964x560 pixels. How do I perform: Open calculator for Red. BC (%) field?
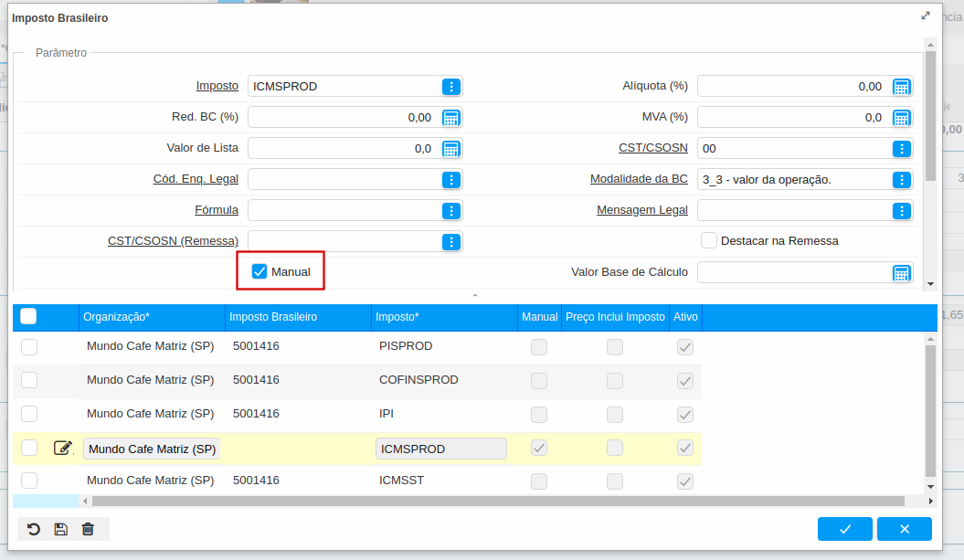pyautogui.click(x=451, y=118)
